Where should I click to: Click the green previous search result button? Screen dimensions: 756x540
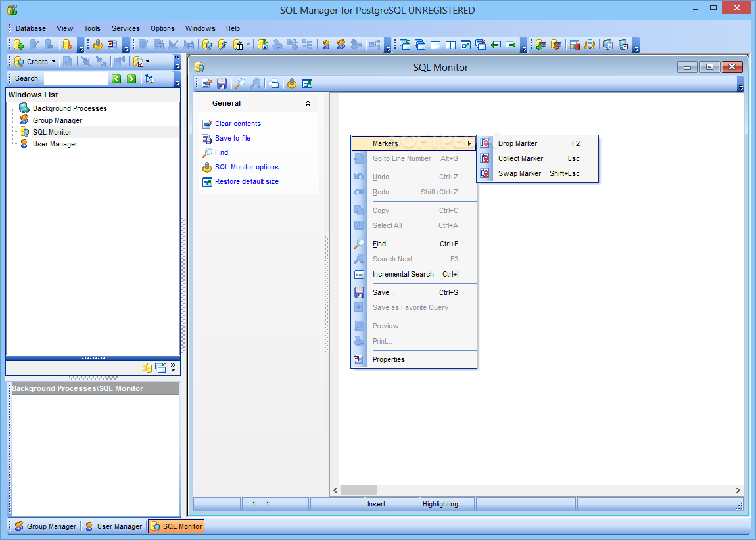(116, 79)
